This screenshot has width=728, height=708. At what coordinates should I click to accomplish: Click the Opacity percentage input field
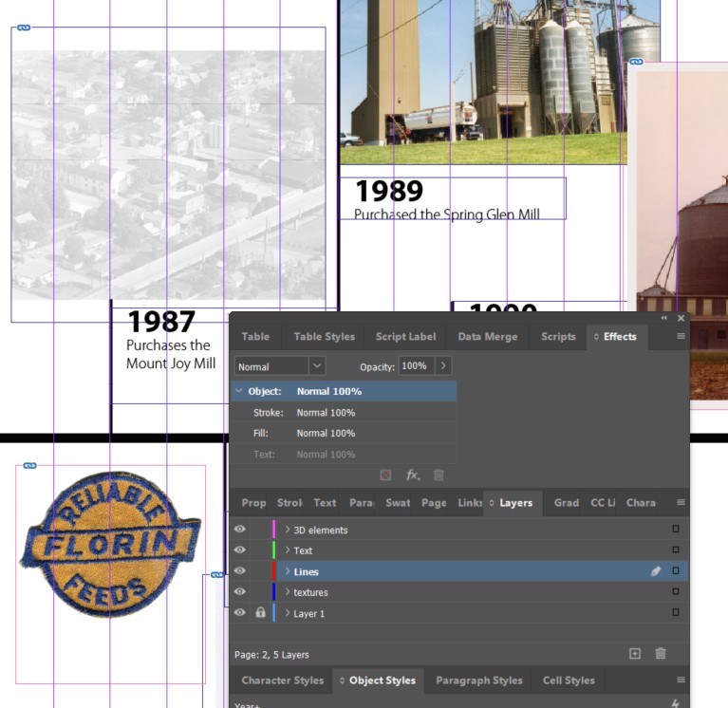pos(414,366)
